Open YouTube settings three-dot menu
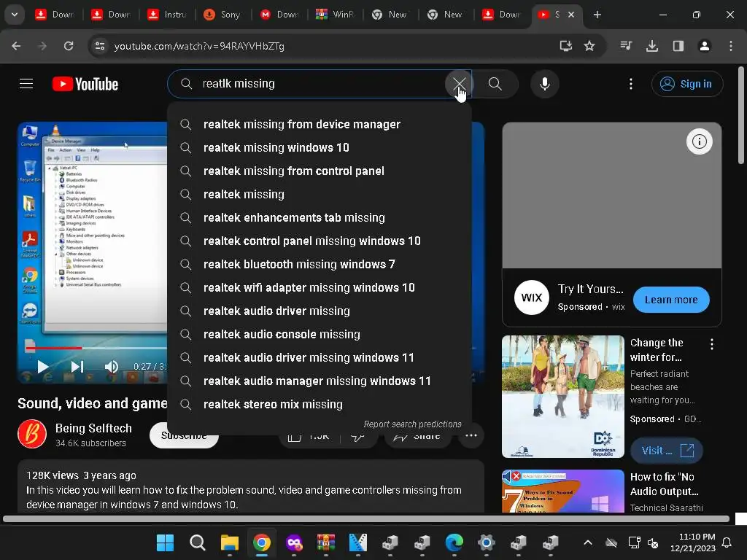 [631, 84]
